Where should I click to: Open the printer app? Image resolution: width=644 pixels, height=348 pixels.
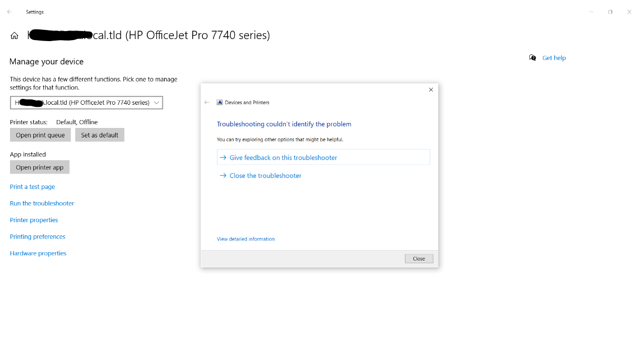tap(39, 167)
